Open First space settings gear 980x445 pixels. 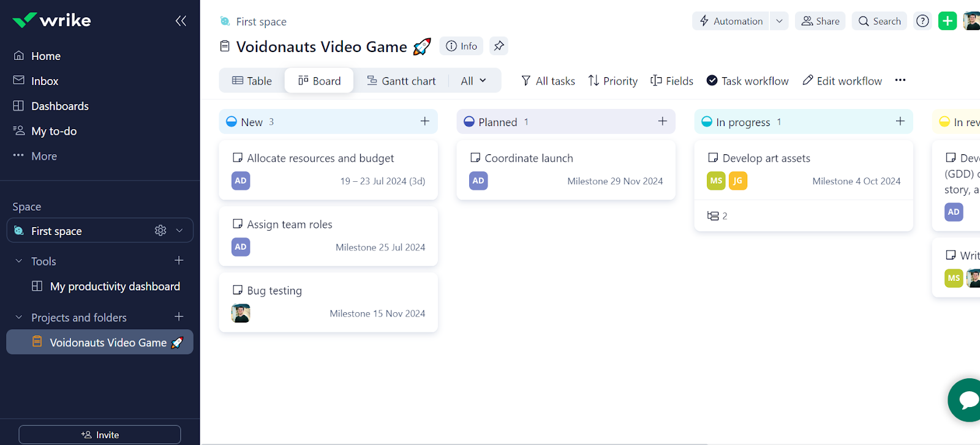pos(160,231)
